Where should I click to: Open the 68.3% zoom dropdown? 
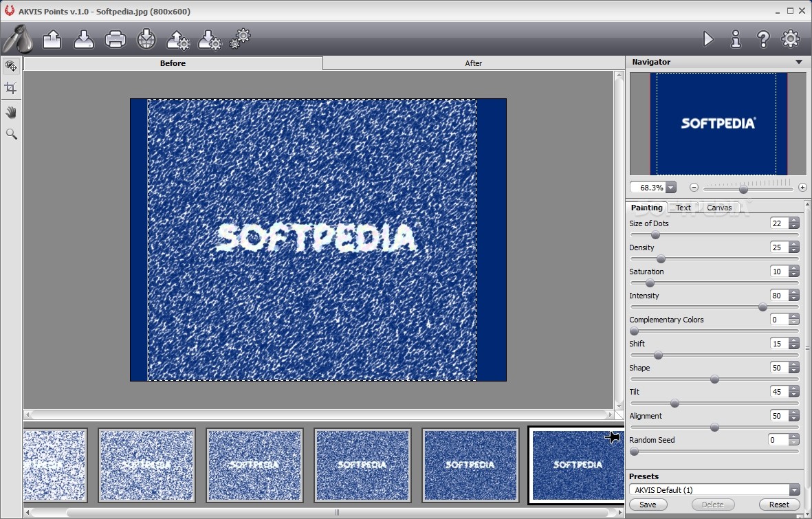[x=671, y=188]
